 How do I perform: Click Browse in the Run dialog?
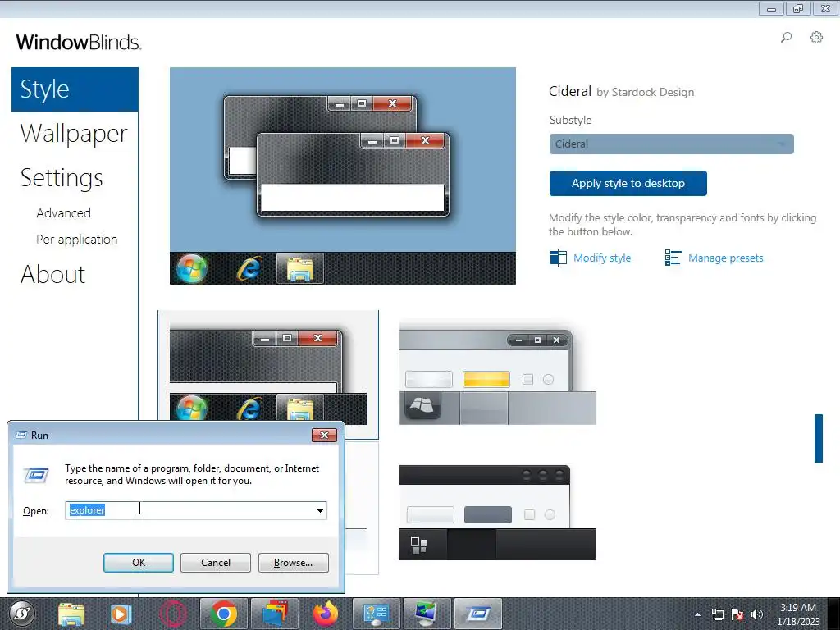(293, 563)
